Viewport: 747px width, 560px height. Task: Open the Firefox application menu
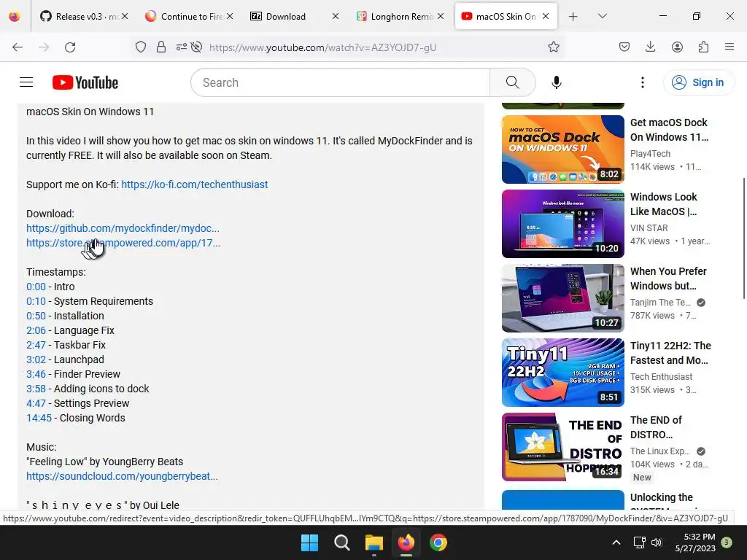pos(729,47)
